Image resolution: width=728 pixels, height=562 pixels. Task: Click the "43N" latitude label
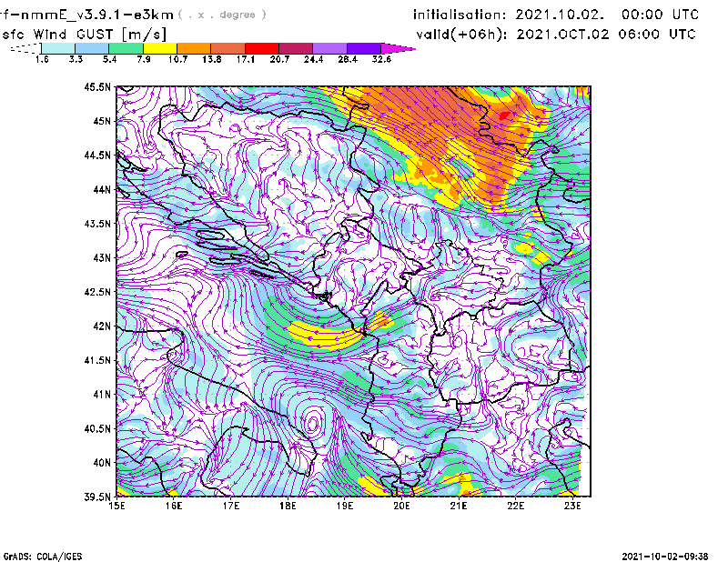click(x=102, y=257)
